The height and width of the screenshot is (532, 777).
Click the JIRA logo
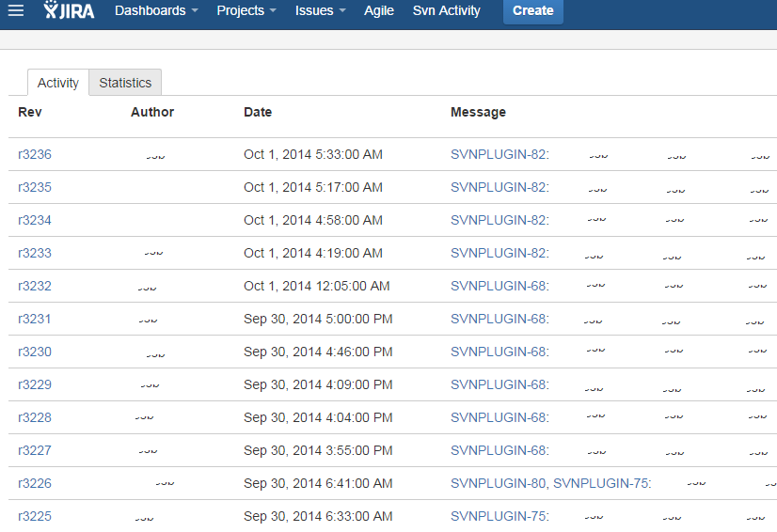click(x=69, y=11)
